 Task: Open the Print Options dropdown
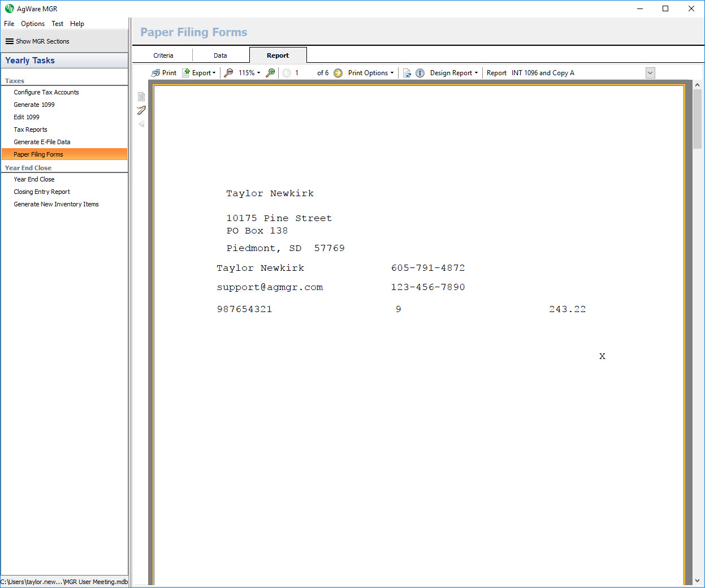pos(371,73)
